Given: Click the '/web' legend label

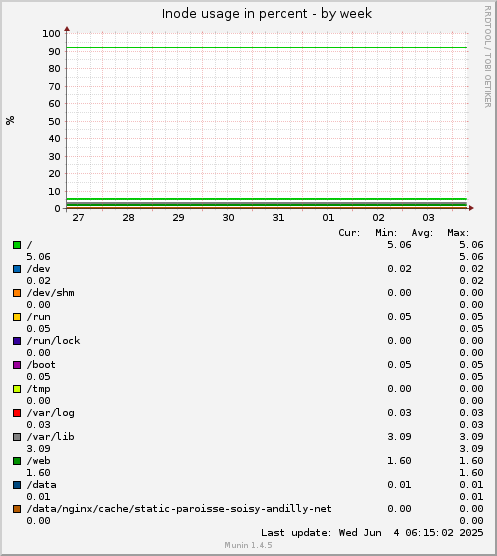Looking at the screenshot, I should tap(39, 461).
